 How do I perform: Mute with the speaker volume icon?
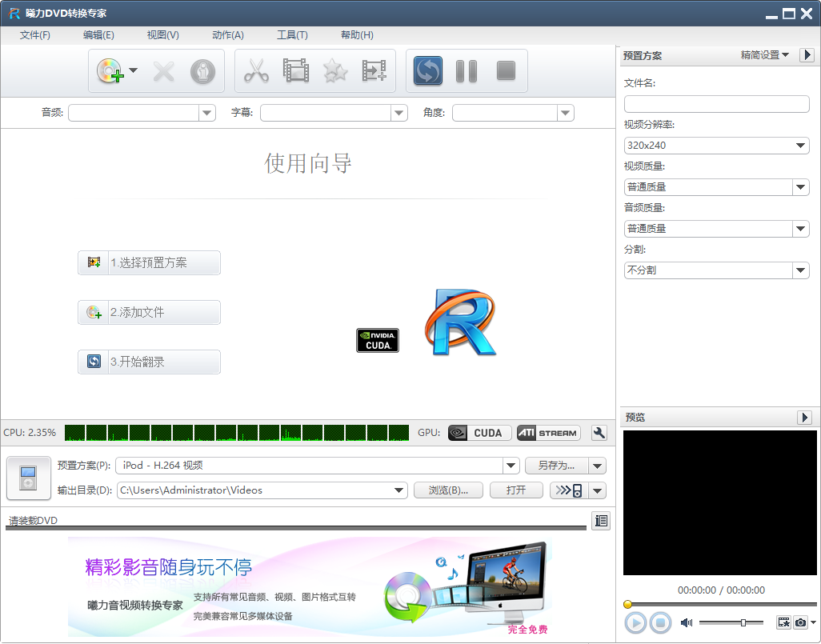(686, 622)
